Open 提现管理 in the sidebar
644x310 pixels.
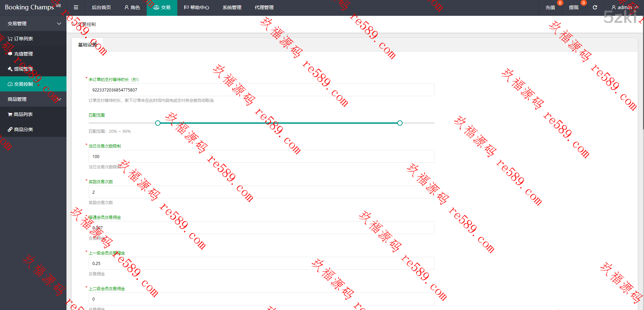(x=23, y=69)
